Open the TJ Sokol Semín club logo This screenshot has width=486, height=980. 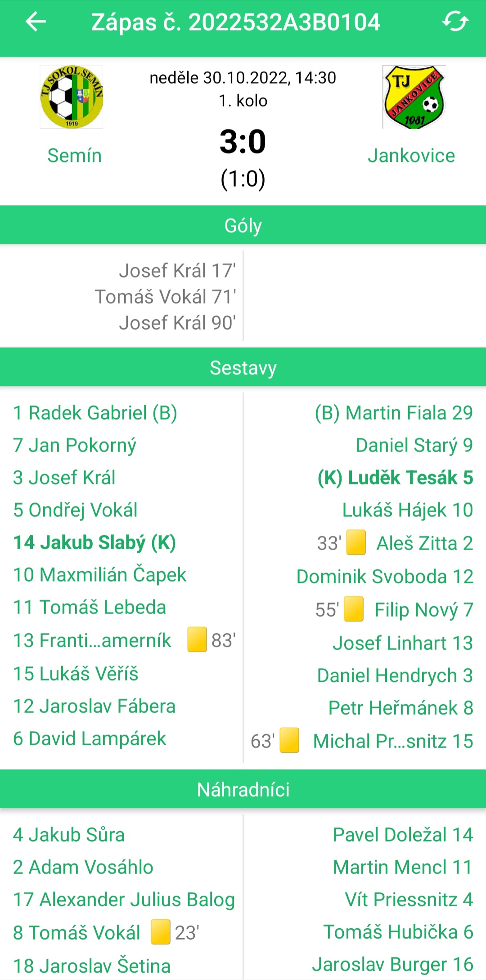[x=72, y=97]
